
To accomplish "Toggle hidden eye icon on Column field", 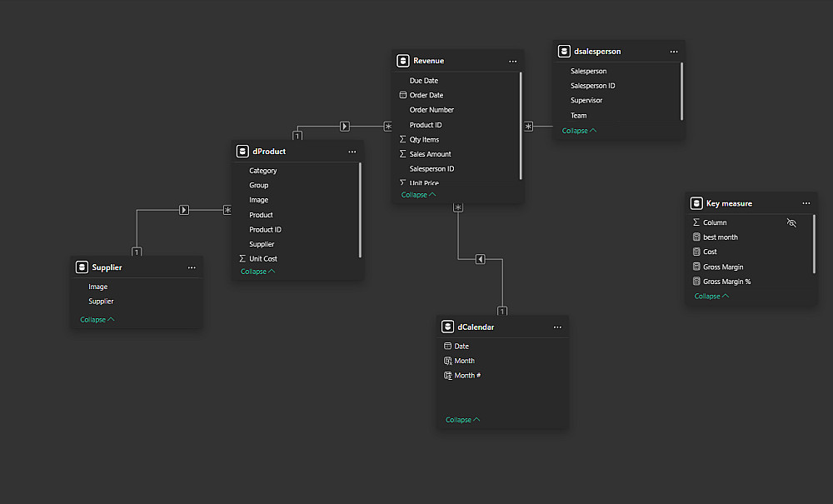I will point(791,222).
